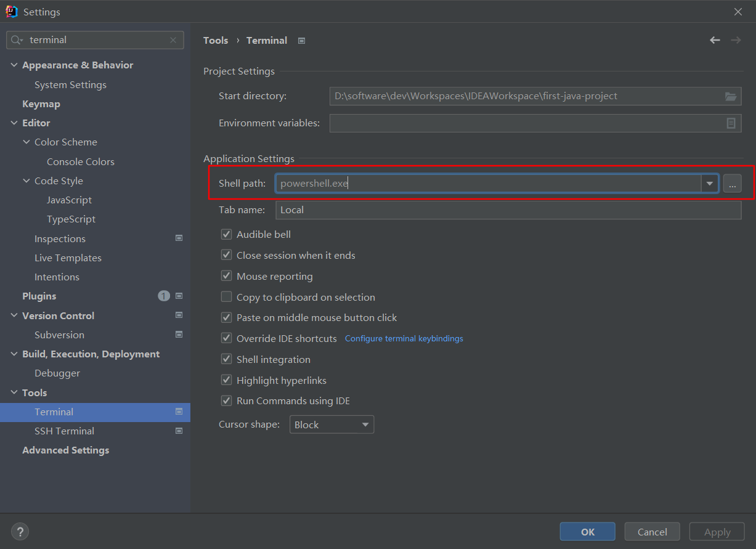Click into the Tab name field
Screen dimensions: 756x549
pyautogui.click(x=508, y=209)
